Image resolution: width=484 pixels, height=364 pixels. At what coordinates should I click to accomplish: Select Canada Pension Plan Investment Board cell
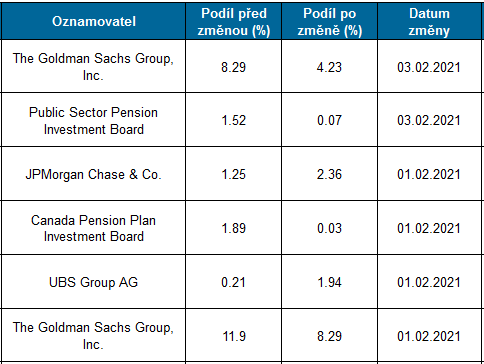(93, 228)
